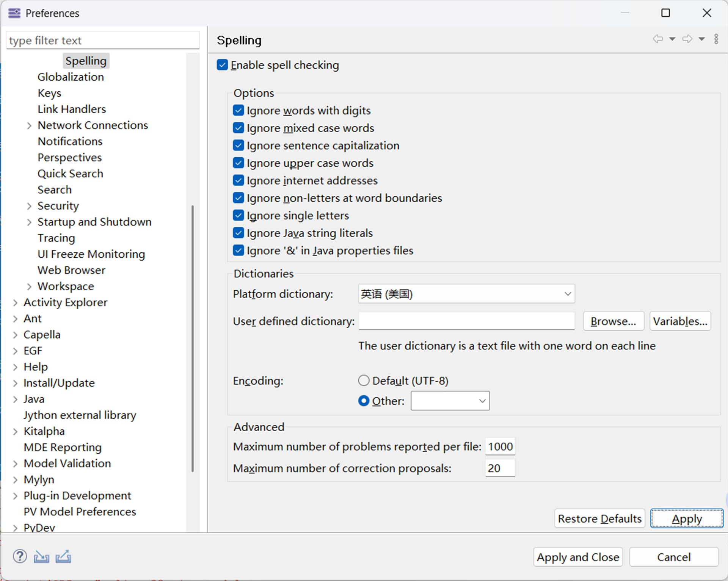The width and height of the screenshot is (728, 581).
Task: Uncheck Ignore mixed case words
Action: 238,128
